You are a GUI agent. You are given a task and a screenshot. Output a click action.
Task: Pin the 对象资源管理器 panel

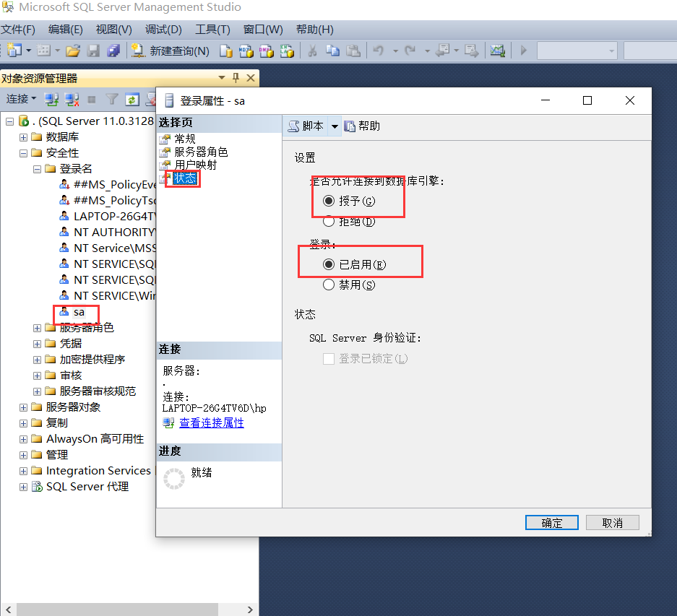(x=236, y=78)
